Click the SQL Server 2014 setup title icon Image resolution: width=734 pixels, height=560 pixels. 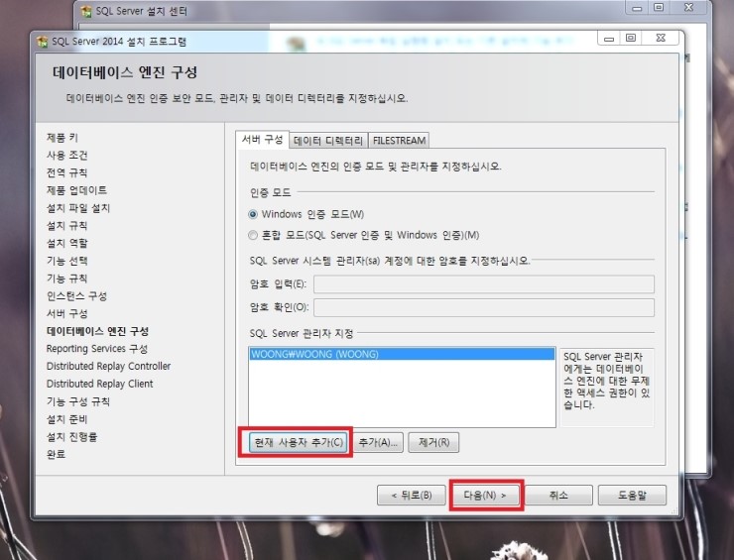point(42,42)
